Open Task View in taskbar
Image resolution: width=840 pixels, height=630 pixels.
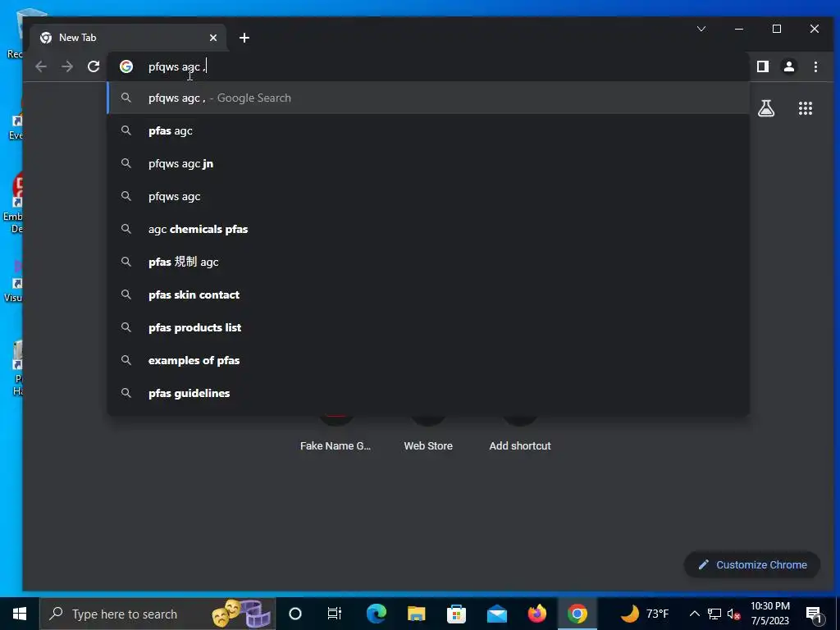335,614
